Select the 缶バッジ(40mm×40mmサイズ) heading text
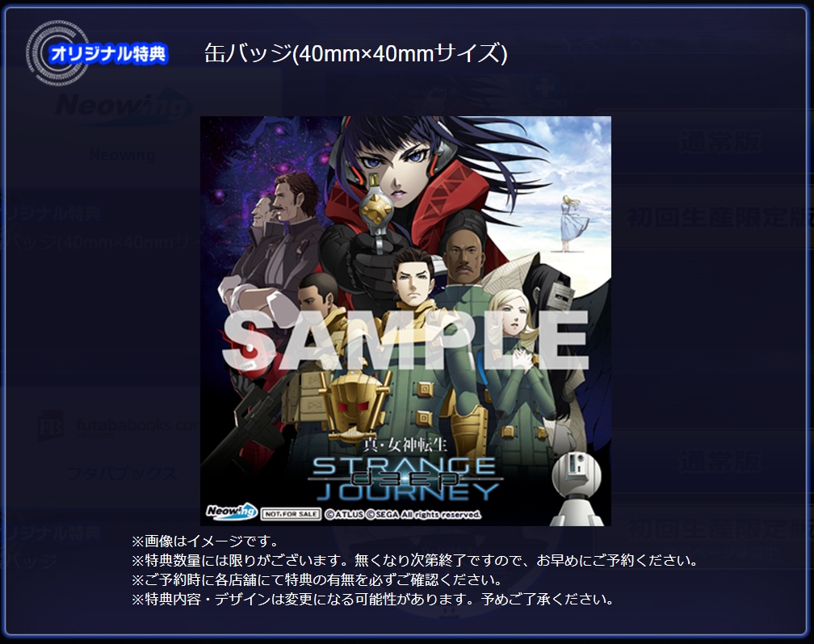This screenshot has width=814, height=644. click(355, 53)
